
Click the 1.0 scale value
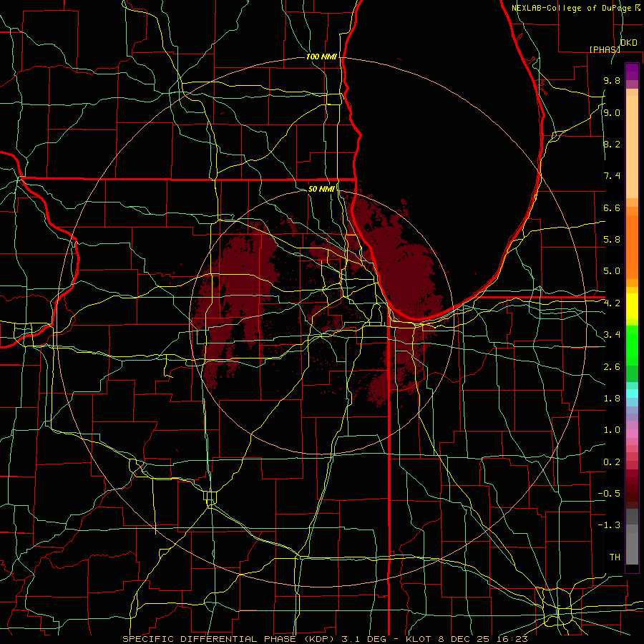[612, 430]
